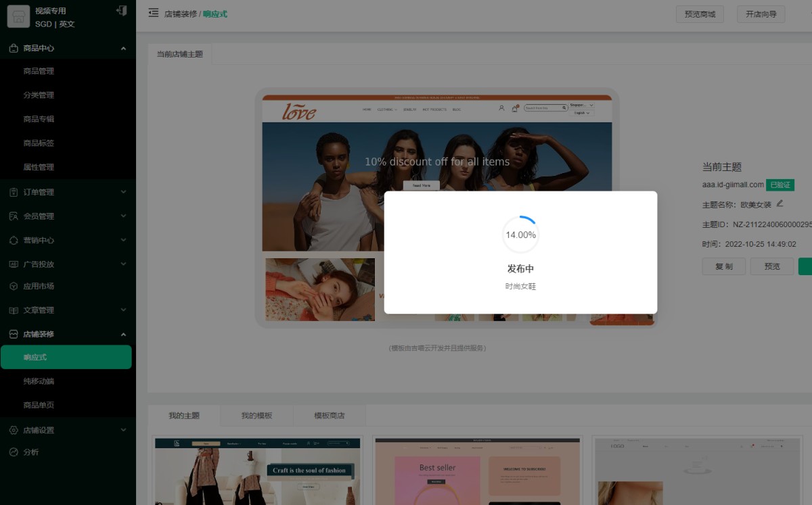Screen dimensions: 812x505
Task: Collapse the 商品中心 menu section
Action: pos(123,49)
